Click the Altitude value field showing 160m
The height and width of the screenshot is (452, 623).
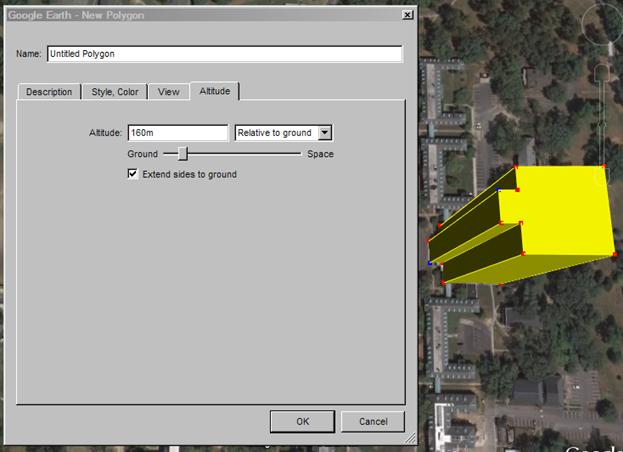click(178, 133)
